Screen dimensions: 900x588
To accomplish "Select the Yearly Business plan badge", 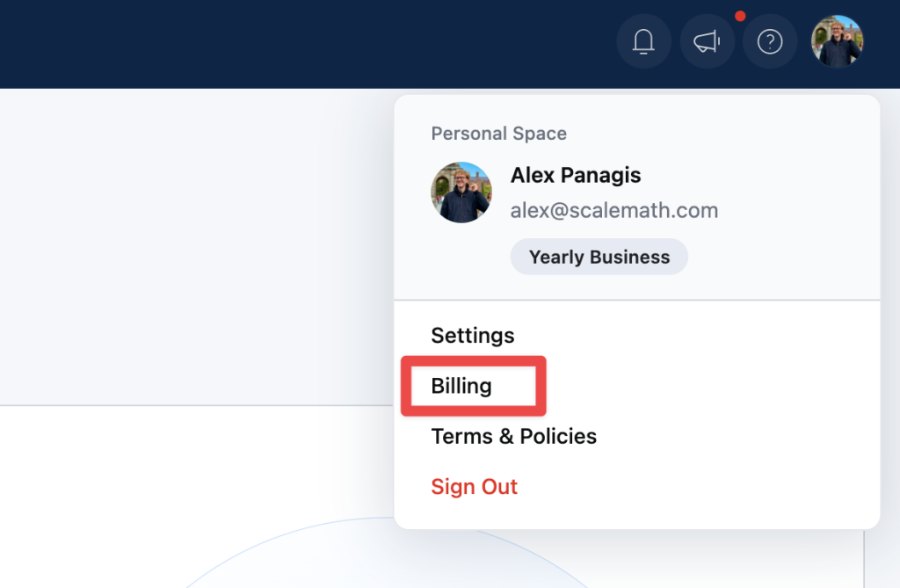I will 599,257.
